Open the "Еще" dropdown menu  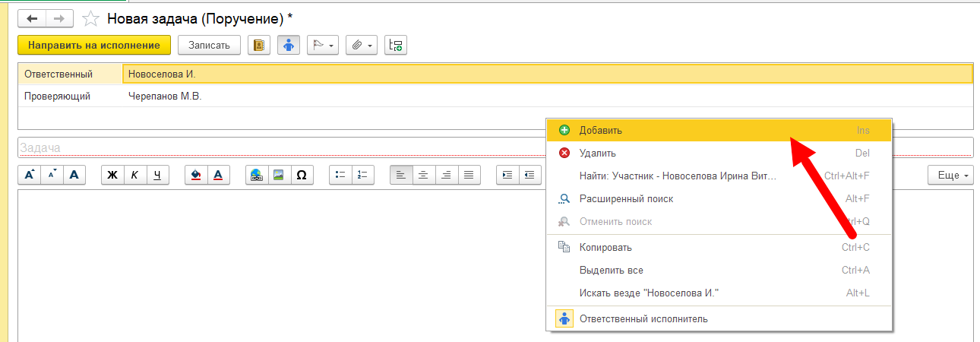coord(951,175)
